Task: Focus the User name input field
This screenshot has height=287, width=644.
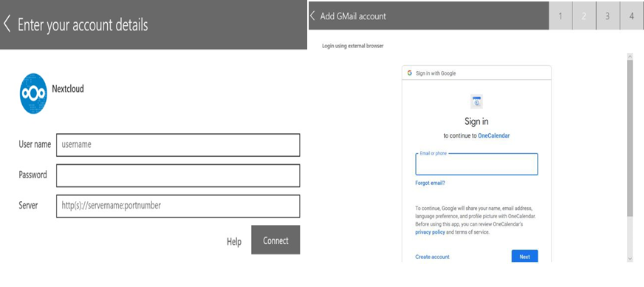Action: (178, 145)
